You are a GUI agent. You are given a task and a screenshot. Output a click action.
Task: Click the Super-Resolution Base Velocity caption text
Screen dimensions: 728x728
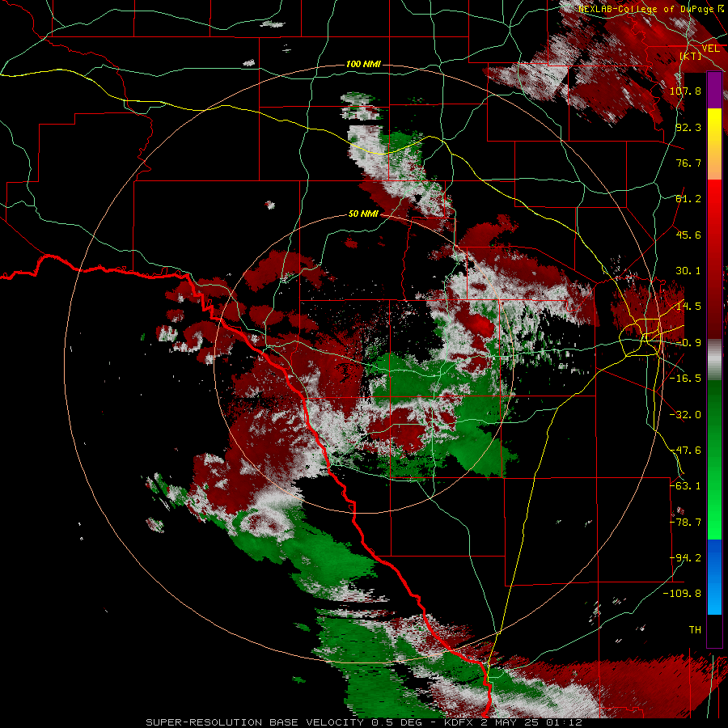[363, 722]
